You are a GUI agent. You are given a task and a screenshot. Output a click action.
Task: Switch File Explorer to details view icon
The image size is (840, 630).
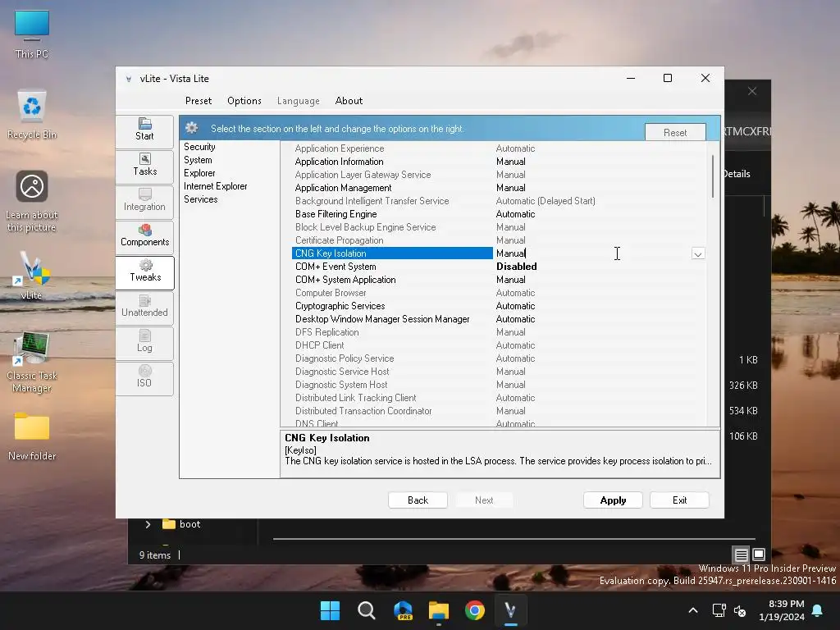[741, 555]
